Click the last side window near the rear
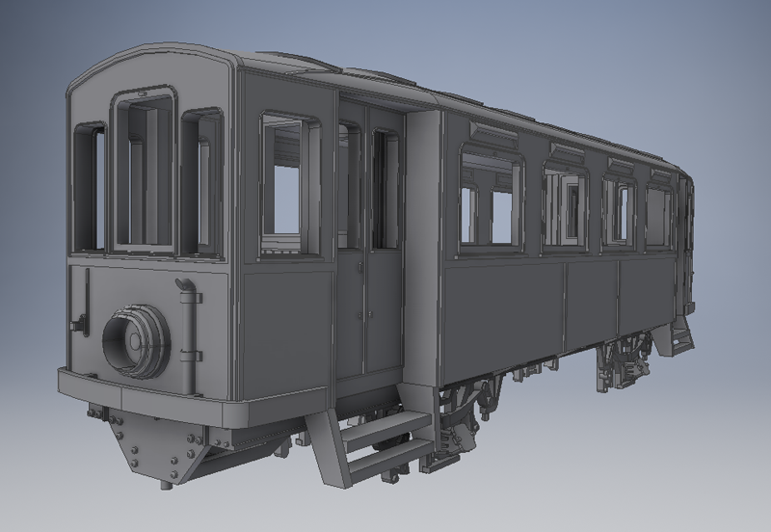 (659, 212)
